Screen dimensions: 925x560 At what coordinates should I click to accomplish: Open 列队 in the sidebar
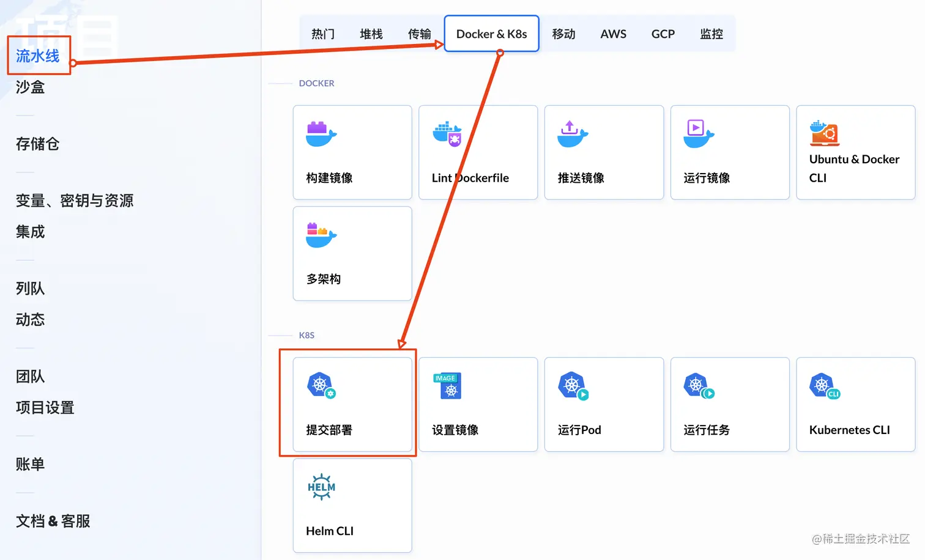[x=31, y=288]
